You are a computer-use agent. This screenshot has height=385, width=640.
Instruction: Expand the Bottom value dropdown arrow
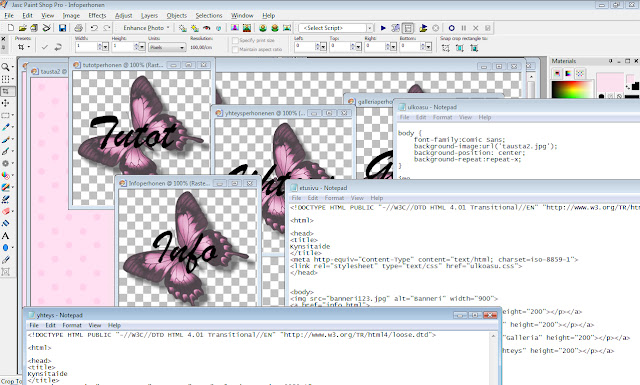[x=429, y=47]
